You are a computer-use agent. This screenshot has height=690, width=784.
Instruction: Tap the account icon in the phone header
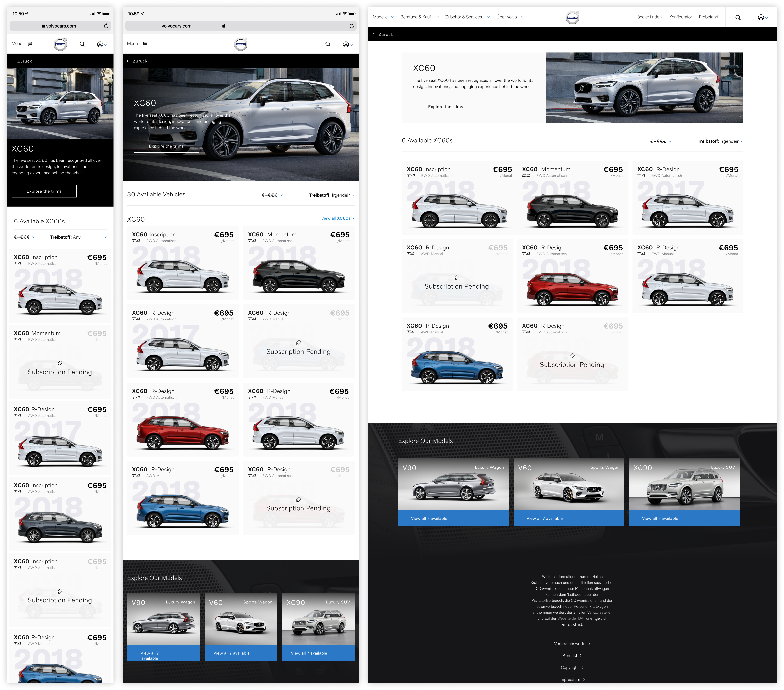tap(100, 45)
